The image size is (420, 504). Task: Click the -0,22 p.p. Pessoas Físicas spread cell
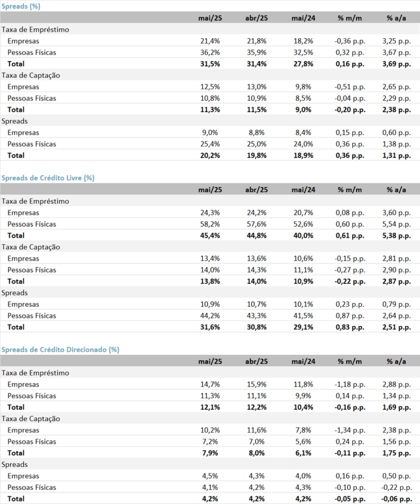(396, 487)
